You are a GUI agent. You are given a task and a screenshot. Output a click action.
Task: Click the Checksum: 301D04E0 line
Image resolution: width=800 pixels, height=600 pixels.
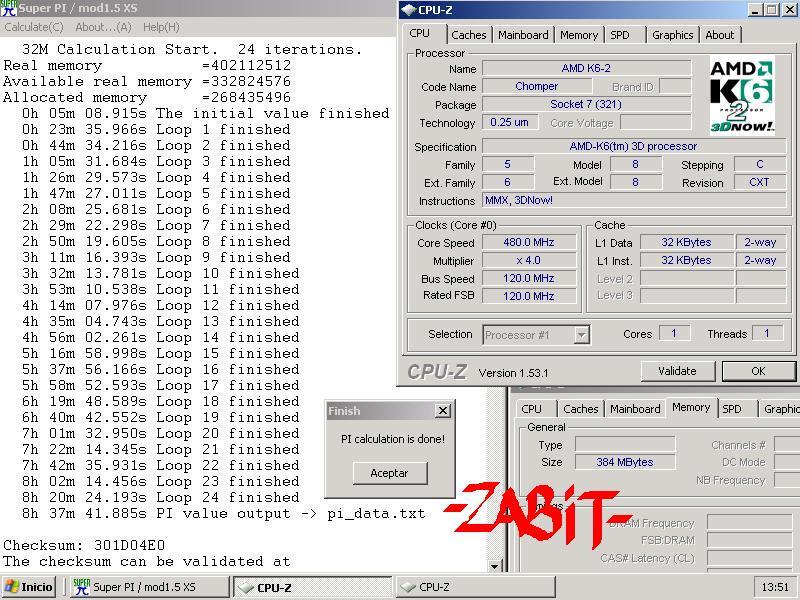pos(84,545)
